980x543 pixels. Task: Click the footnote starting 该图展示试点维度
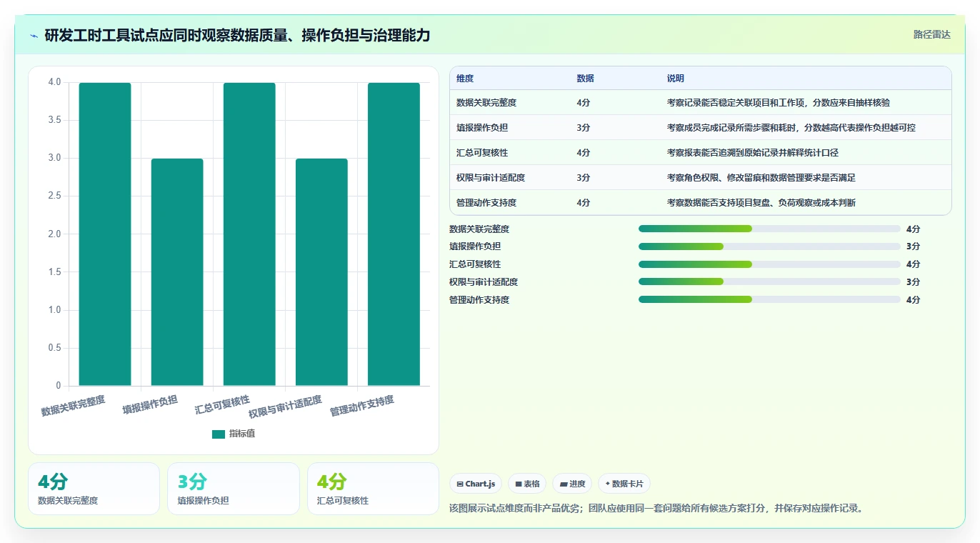(658, 509)
